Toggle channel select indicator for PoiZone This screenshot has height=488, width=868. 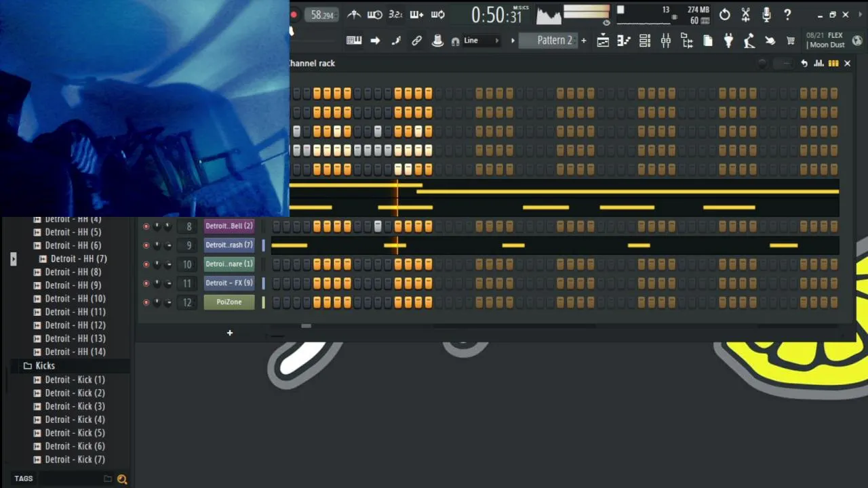pos(263,302)
